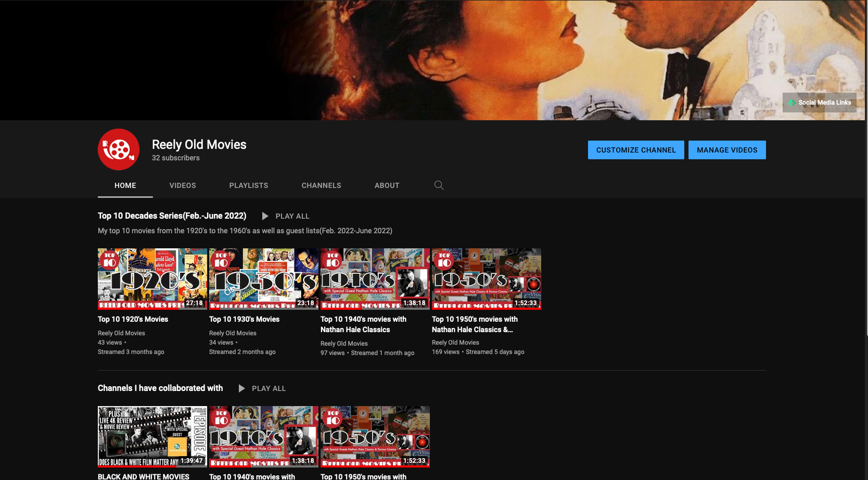Viewport: 868px width, 480px height.
Task: Click the 1:39:47 duration badge
Action: 192,461
